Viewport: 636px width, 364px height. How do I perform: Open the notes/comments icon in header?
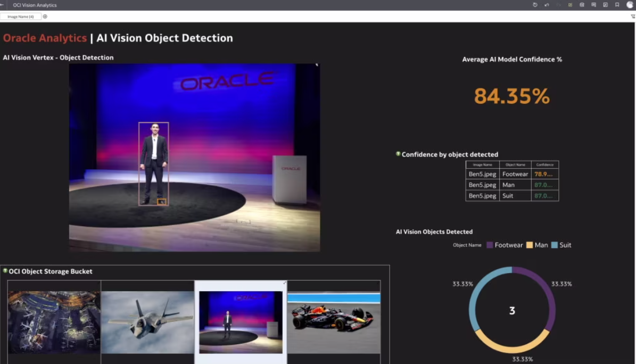tap(593, 5)
